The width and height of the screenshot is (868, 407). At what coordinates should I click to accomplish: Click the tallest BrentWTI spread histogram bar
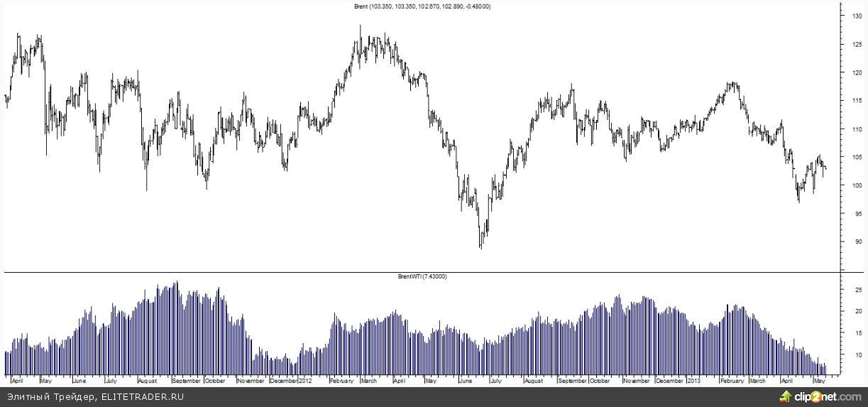pyautogui.click(x=176, y=284)
